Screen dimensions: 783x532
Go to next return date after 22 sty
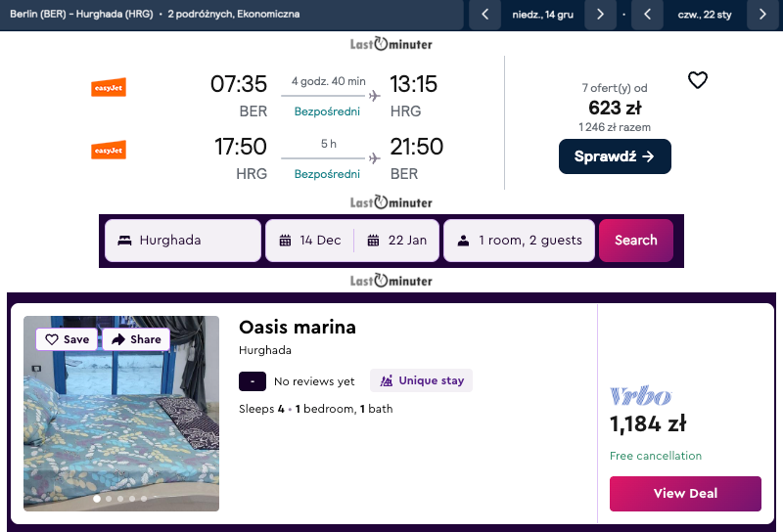(x=762, y=15)
